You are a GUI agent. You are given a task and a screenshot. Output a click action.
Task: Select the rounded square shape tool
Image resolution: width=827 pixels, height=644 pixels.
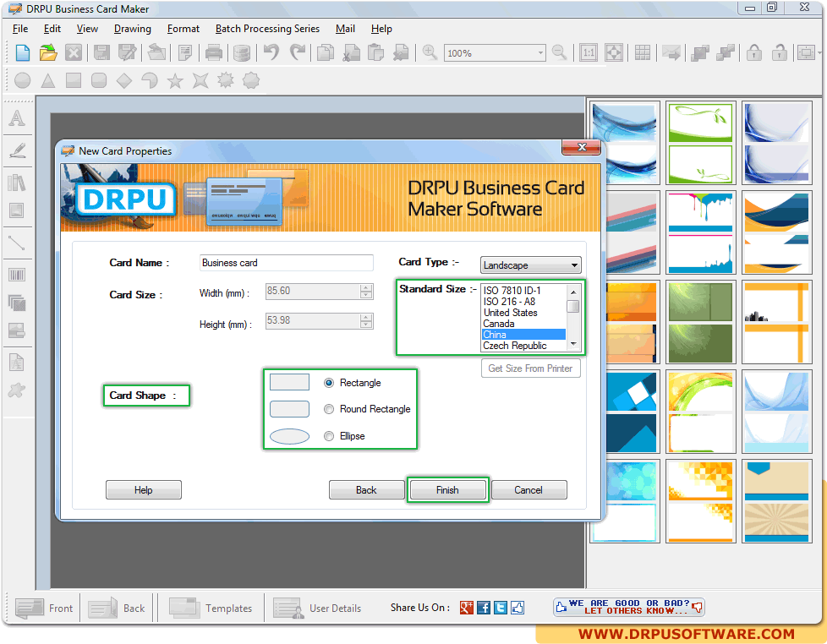(x=99, y=80)
